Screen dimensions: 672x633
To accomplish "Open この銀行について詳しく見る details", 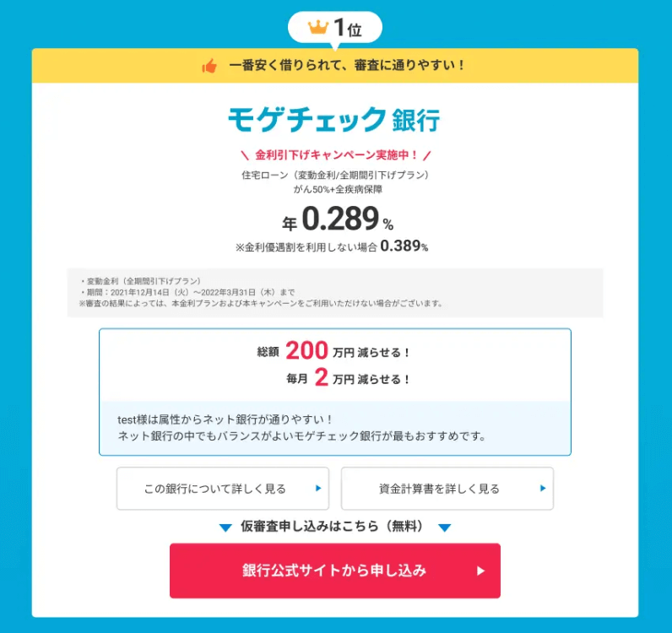I will coord(223,489).
